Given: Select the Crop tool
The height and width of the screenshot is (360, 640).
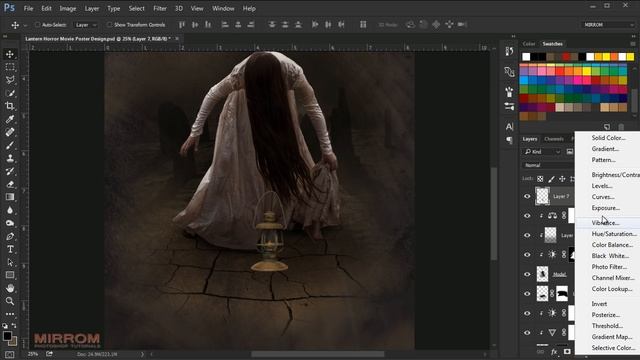Looking at the screenshot, I should 10,106.
